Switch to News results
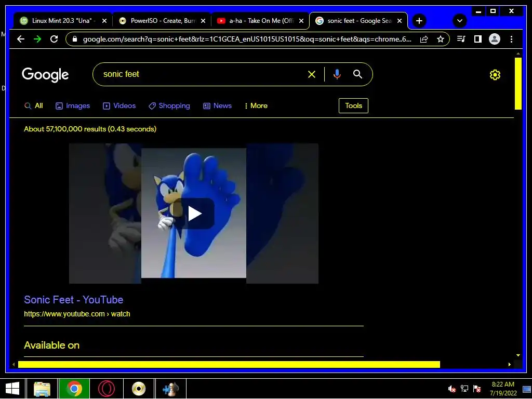Image resolution: width=532 pixels, height=399 pixels. 217,106
